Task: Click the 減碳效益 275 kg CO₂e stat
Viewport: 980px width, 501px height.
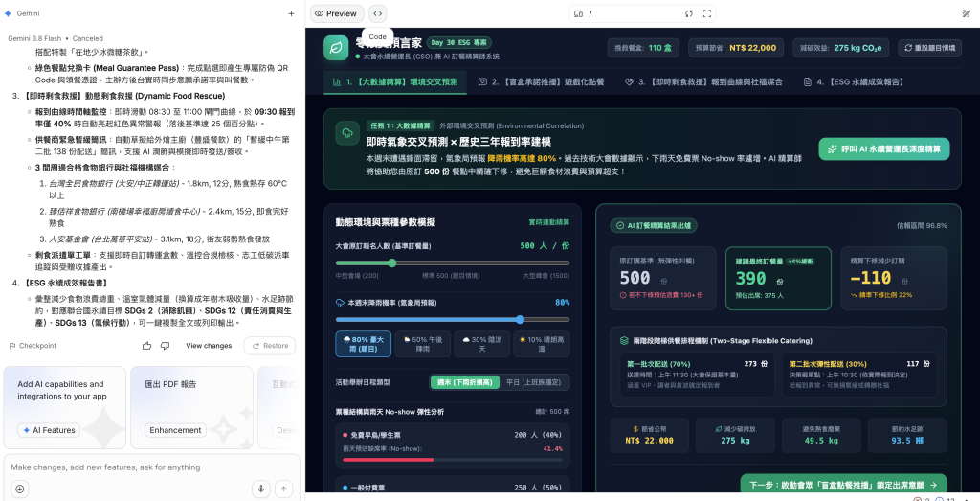Action: [x=840, y=48]
